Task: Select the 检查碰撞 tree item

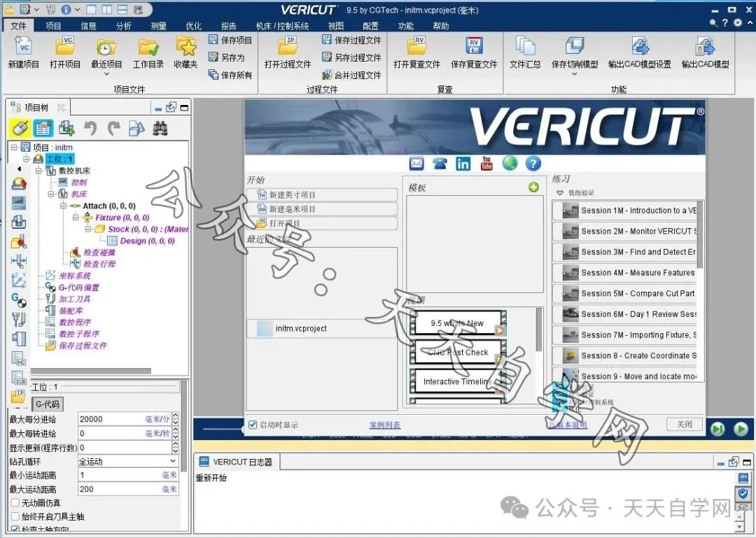Action: (x=99, y=252)
